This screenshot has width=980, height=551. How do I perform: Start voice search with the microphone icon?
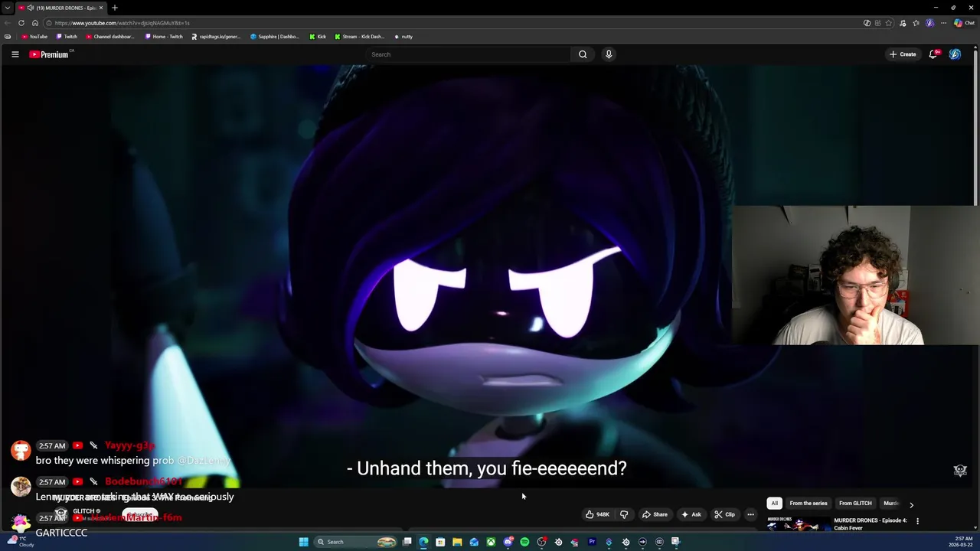609,54
